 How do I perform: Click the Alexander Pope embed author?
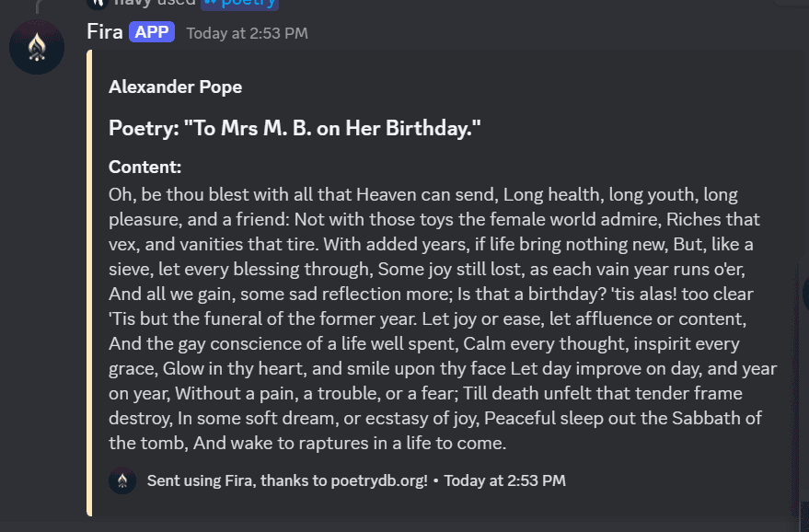click(175, 87)
